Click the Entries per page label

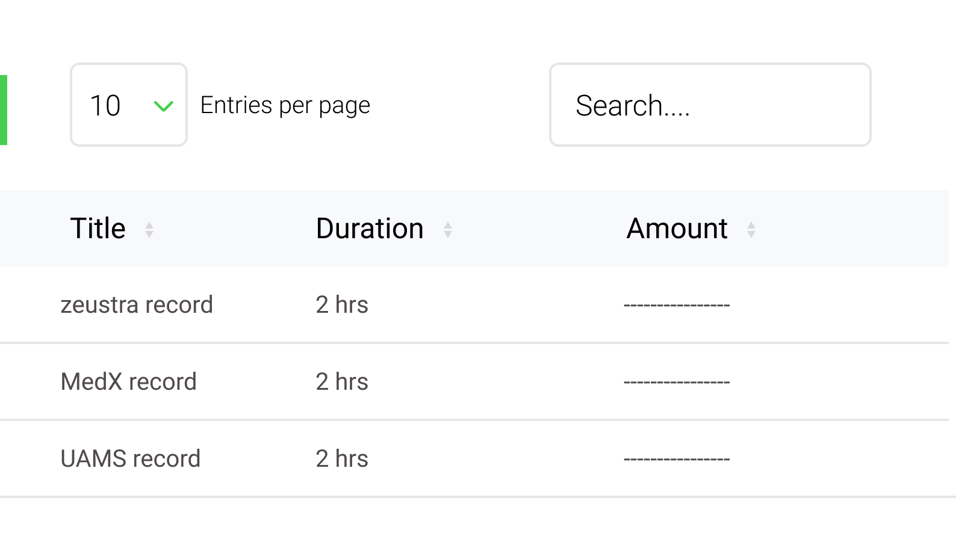pyautogui.click(x=285, y=105)
